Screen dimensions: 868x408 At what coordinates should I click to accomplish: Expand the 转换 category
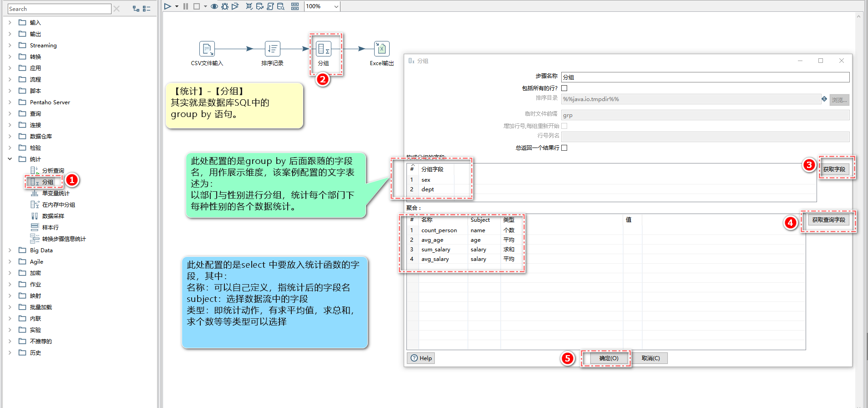10,56
